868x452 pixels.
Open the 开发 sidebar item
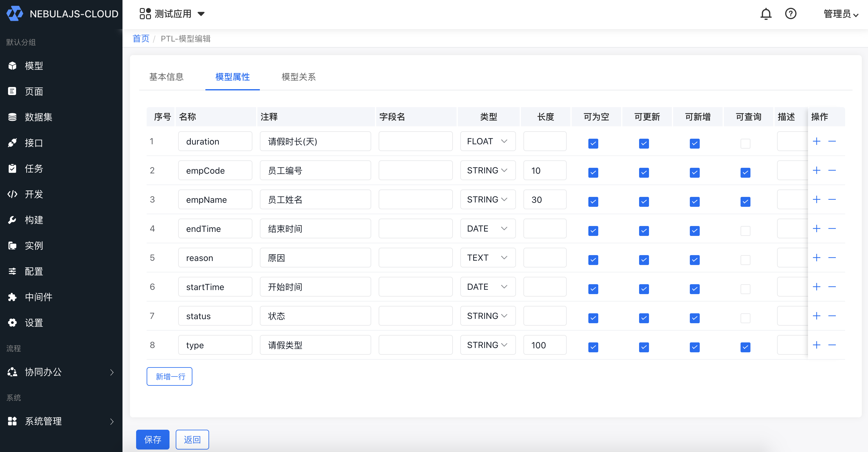34,194
